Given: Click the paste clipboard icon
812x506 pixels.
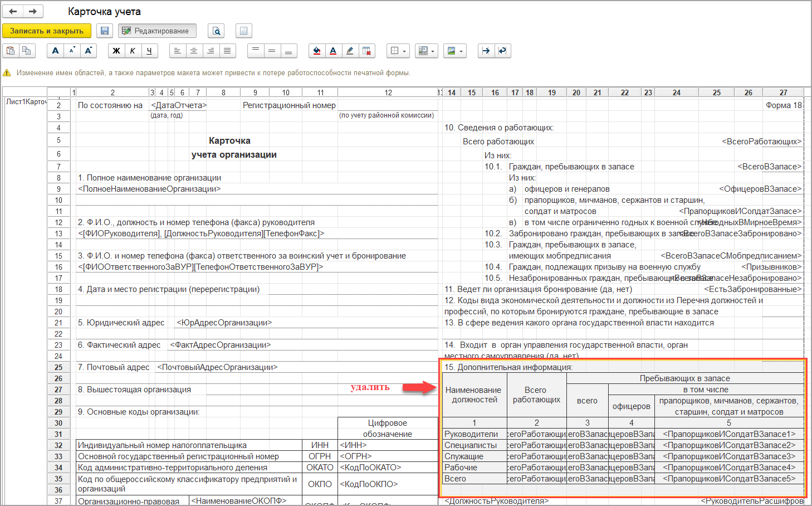Looking at the screenshot, I should coord(11,51).
